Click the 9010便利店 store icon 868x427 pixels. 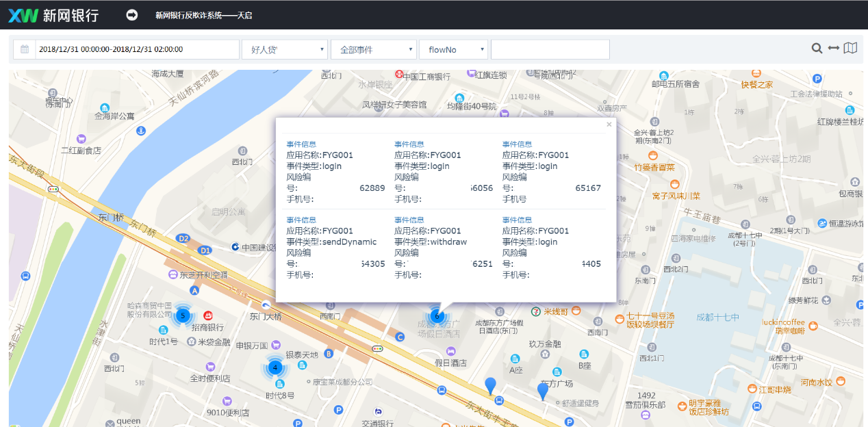pyautogui.click(x=229, y=402)
